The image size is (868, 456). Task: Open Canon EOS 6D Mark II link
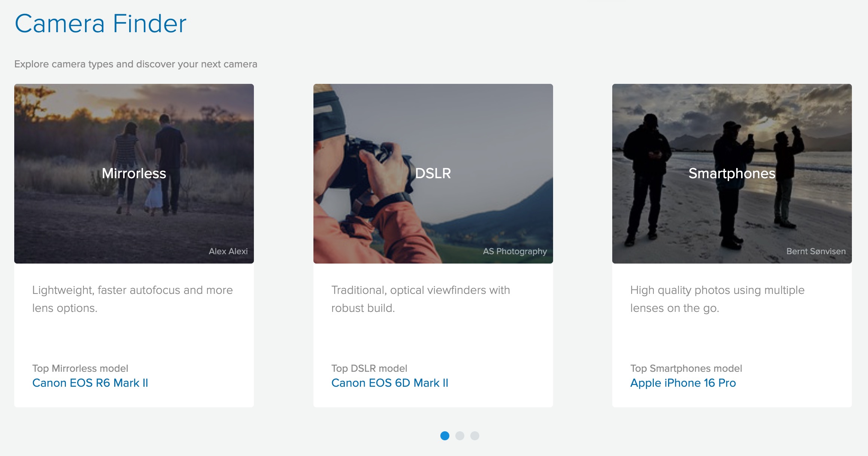tap(389, 383)
